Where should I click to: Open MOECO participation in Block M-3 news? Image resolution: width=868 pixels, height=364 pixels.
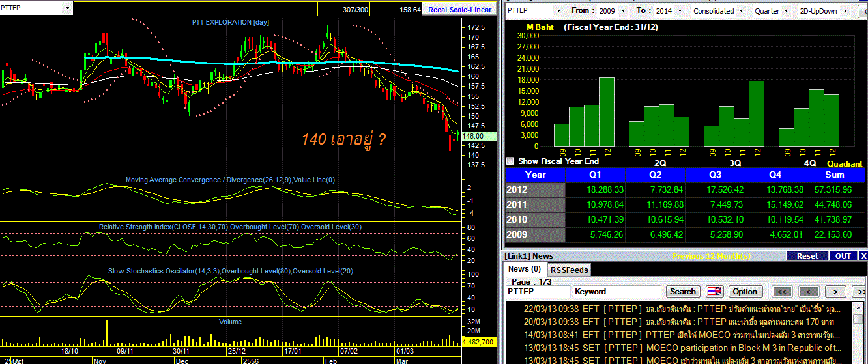tap(682, 348)
